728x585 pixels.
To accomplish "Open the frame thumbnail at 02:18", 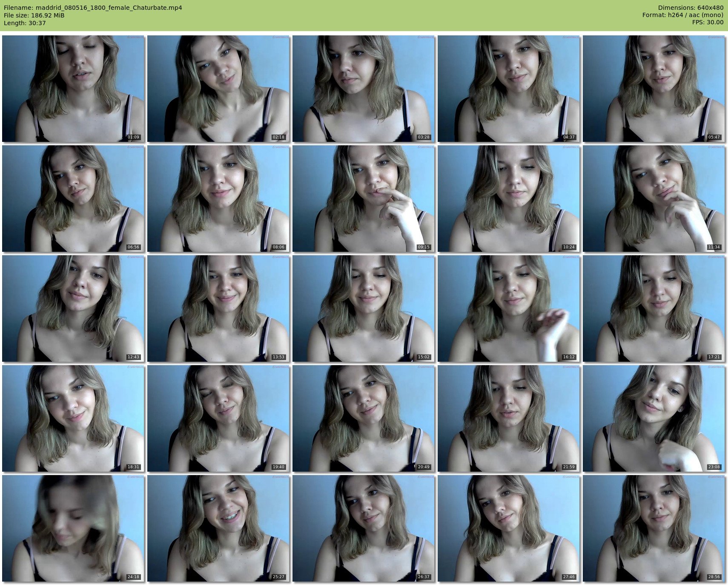I will pyautogui.click(x=218, y=89).
